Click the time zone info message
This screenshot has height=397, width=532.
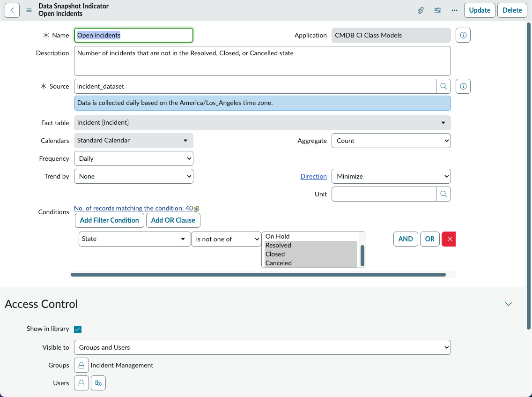[262, 103]
